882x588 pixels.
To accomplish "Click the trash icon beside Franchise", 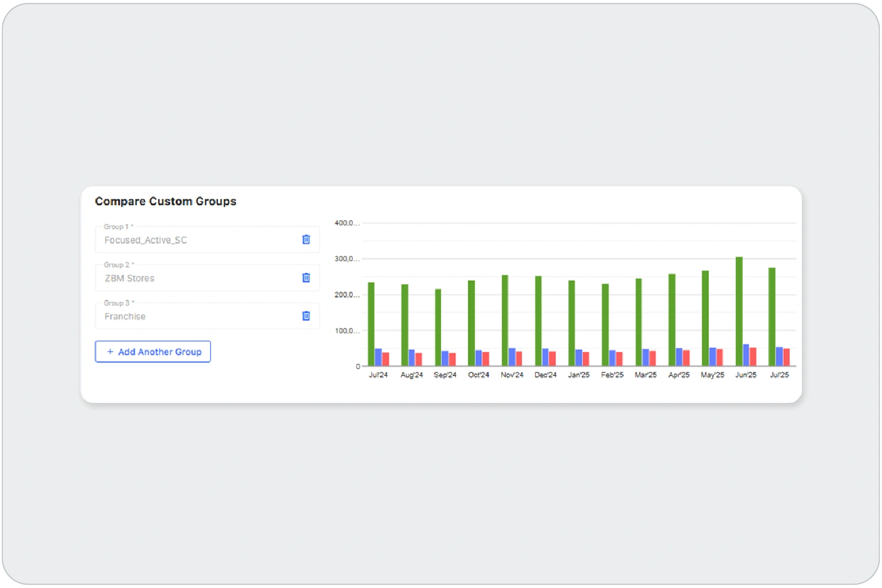I will [x=306, y=316].
